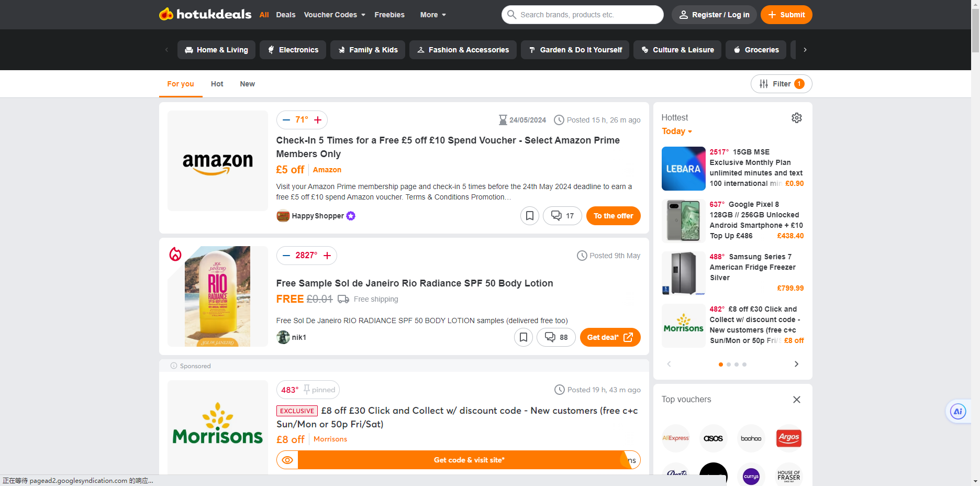Image resolution: width=980 pixels, height=486 pixels.
Task: Vote down the 71° Amazon deal
Action: [286, 120]
